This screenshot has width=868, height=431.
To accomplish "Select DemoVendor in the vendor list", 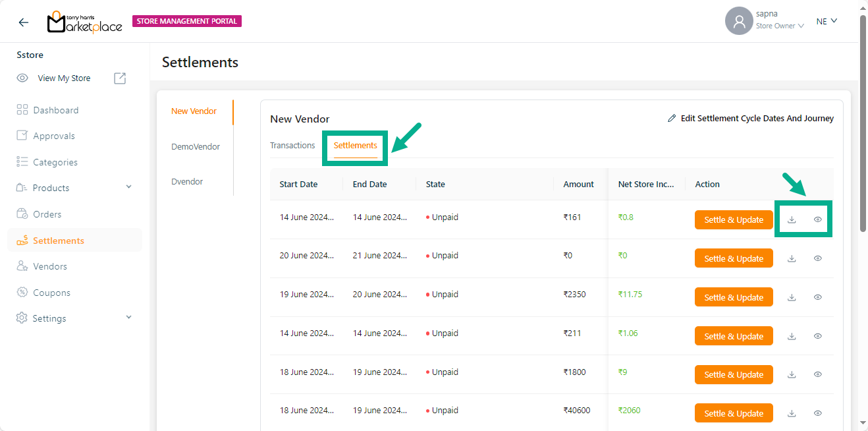I will point(195,147).
